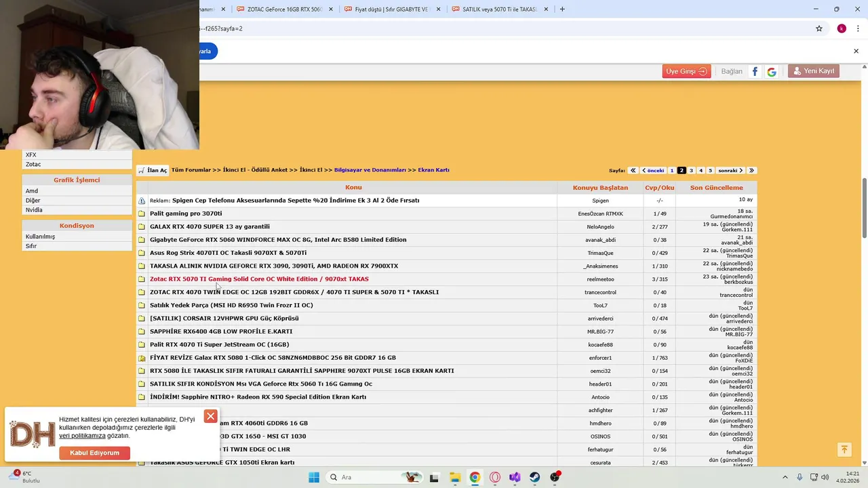868x488 pixels.
Task: Open volume control in system tray
Action: [x=825, y=477]
